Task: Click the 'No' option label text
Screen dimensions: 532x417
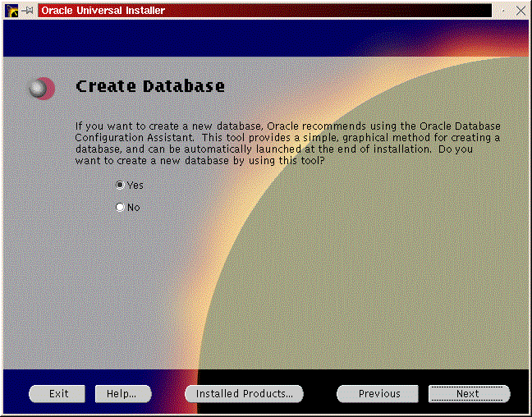Action: click(x=133, y=208)
